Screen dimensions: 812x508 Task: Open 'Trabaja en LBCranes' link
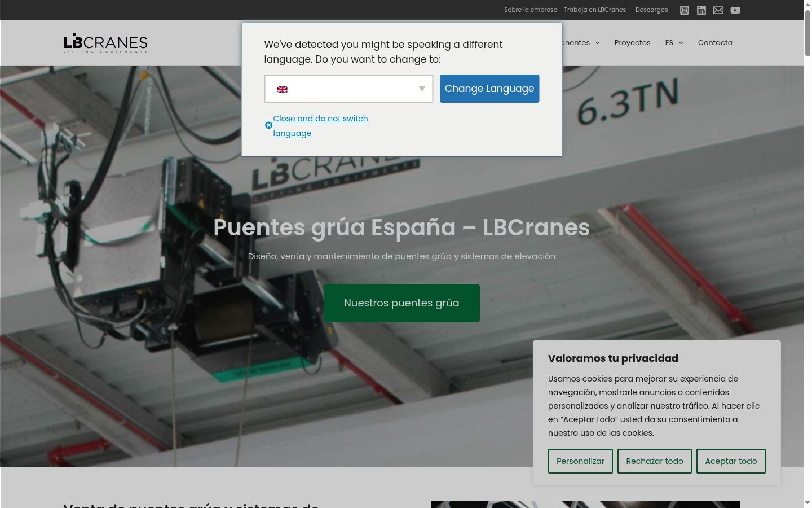click(595, 10)
